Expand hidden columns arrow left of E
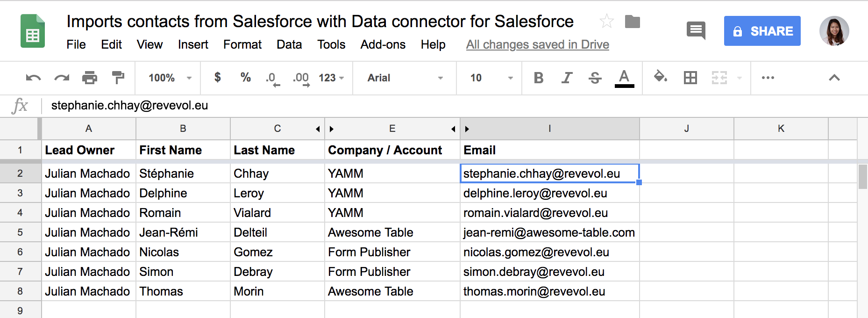The height and width of the screenshot is (318, 868). 332,129
